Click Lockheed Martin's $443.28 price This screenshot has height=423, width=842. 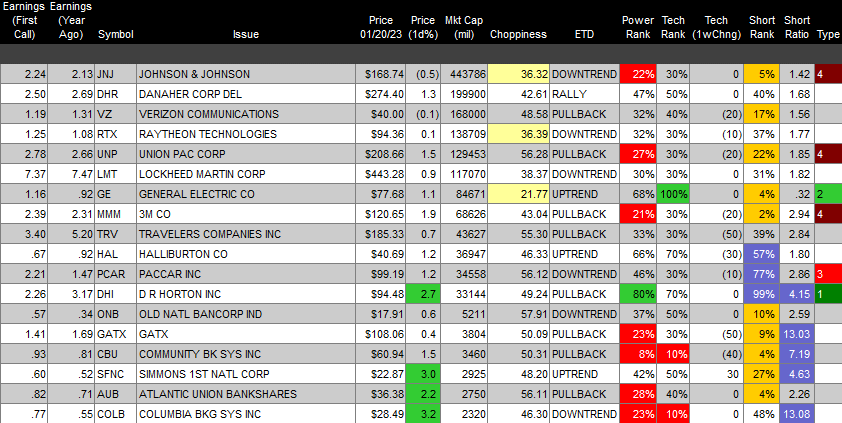(x=381, y=174)
